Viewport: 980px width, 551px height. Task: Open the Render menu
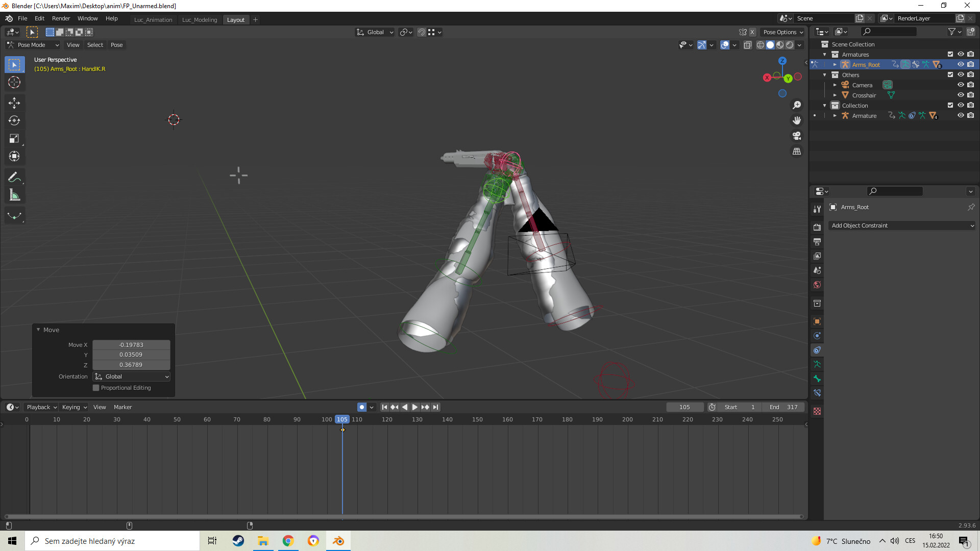61,18
